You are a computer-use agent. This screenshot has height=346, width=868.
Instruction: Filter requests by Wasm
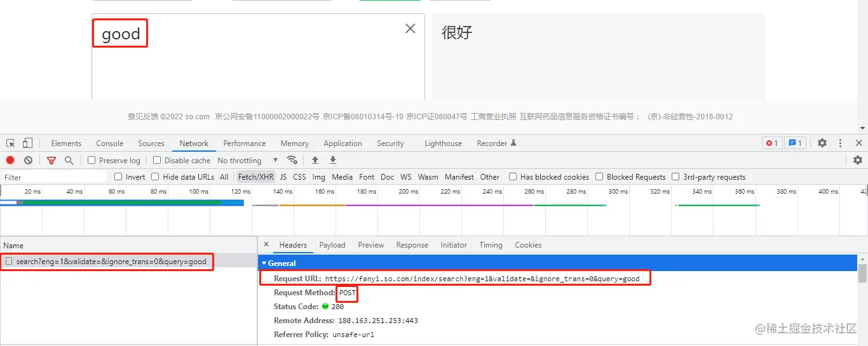pyautogui.click(x=428, y=177)
